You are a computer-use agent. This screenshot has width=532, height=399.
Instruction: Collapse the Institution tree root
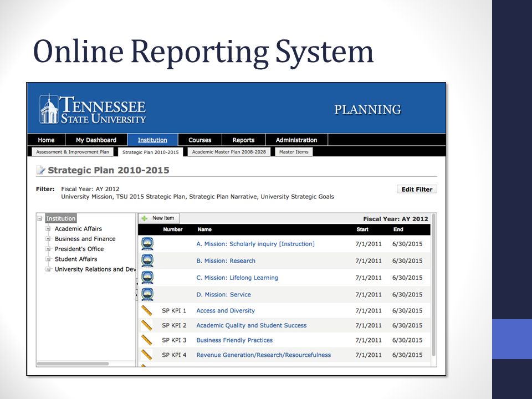pos(40,218)
